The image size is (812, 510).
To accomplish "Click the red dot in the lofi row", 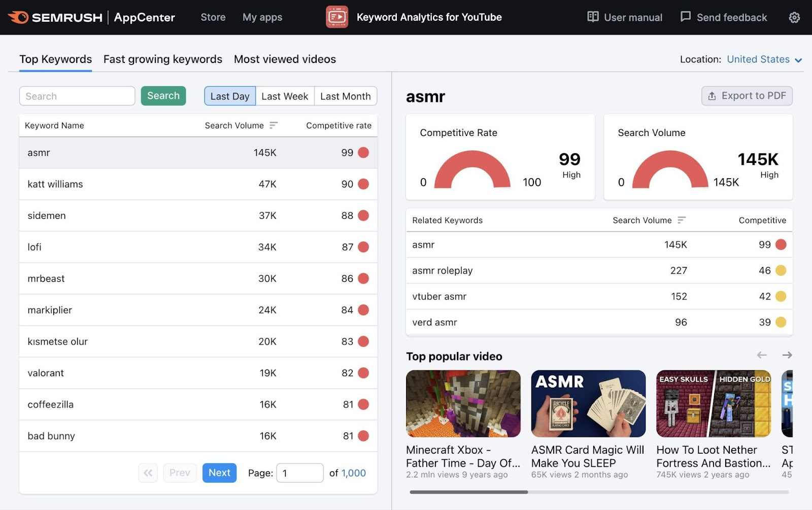I will [x=363, y=247].
